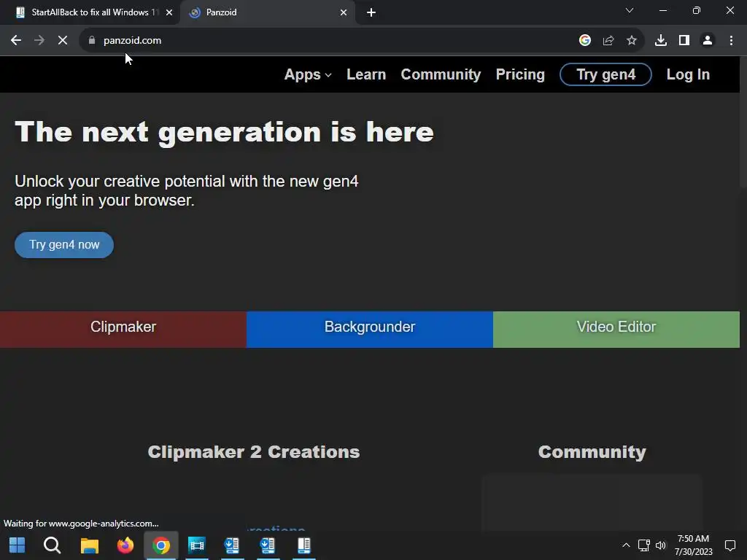This screenshot has height=560, width=747.
Task: Switch to StartAllBack tab
Action: click(x=90, y=12)
